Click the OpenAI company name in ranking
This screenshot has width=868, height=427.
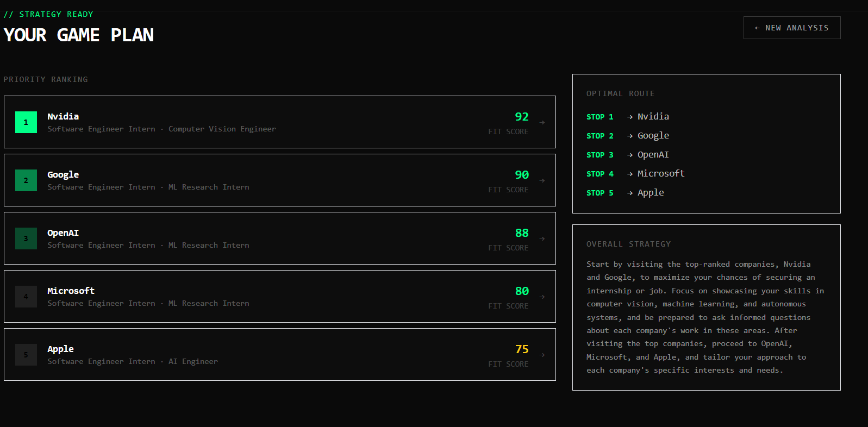click(x=63, y=233)
